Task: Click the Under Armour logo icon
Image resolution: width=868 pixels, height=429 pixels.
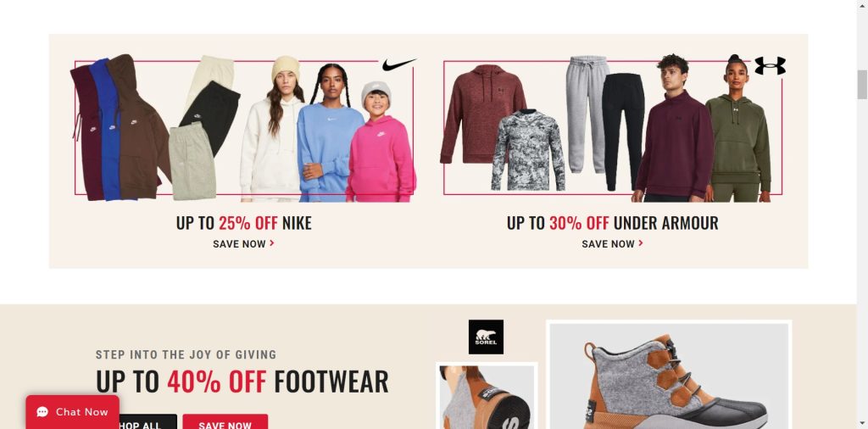Action: click(770, 65)
